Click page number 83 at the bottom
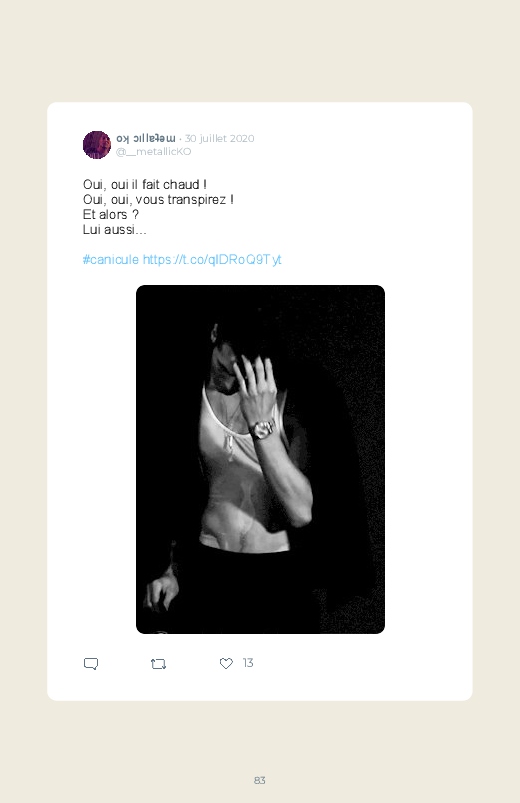The height and width of the screenshot is (803, 520). click(x=260, y=780)
